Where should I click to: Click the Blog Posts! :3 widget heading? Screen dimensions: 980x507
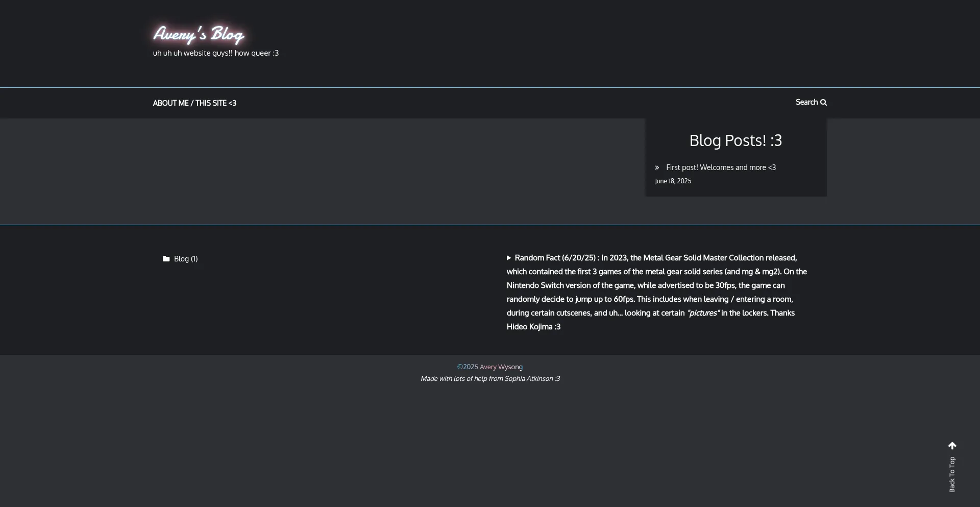pyautogui.click(x=735, y=140)
